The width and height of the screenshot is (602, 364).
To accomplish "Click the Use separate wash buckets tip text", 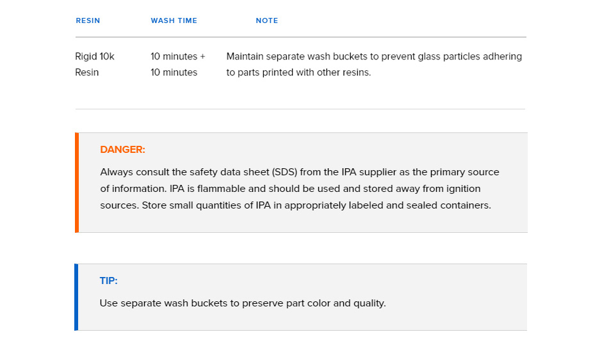I will 243,303.
